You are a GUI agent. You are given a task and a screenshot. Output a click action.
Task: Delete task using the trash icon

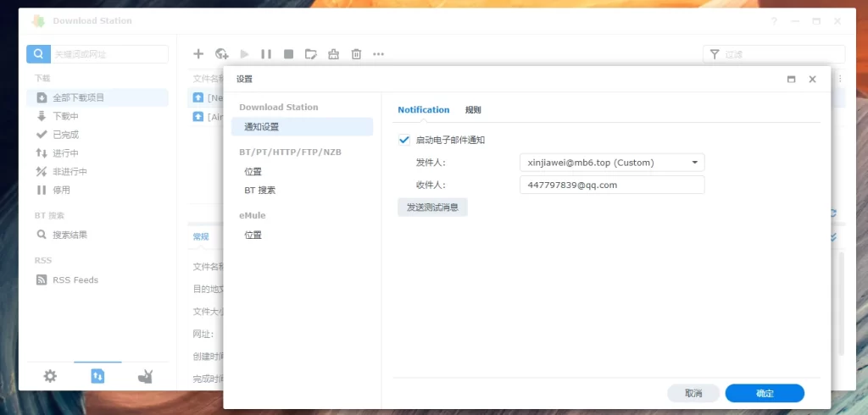(356, 53)
